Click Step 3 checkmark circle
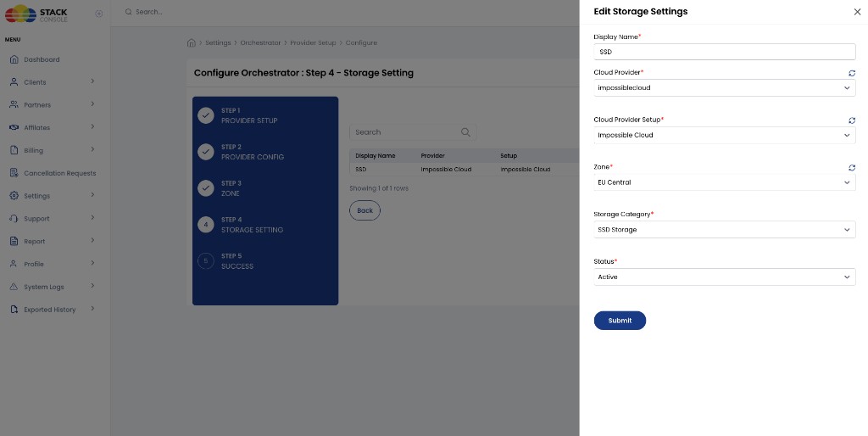This screenshot has width=868, height=436. pyautogui.click(x=206, y=187)
